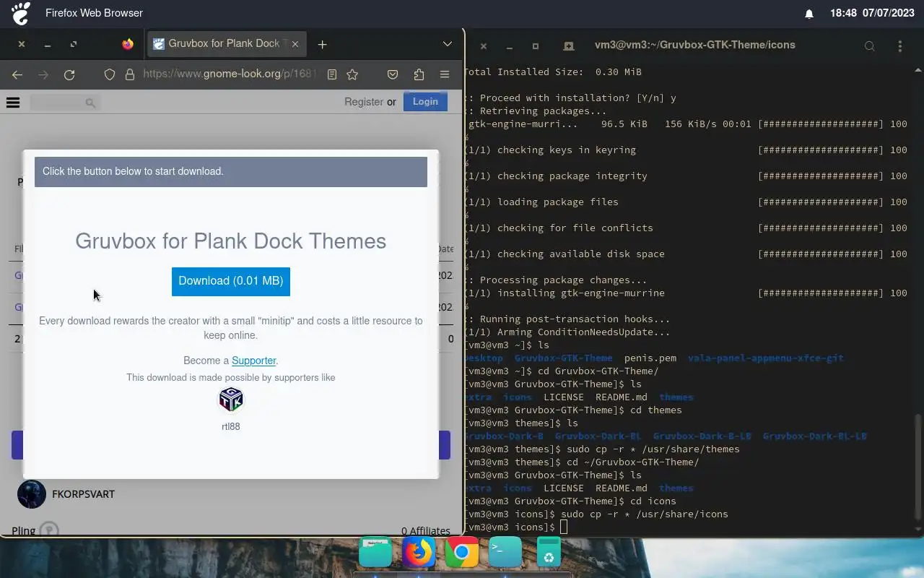
Task: Click the Firefox back arrow
Action: pos(17,74)
